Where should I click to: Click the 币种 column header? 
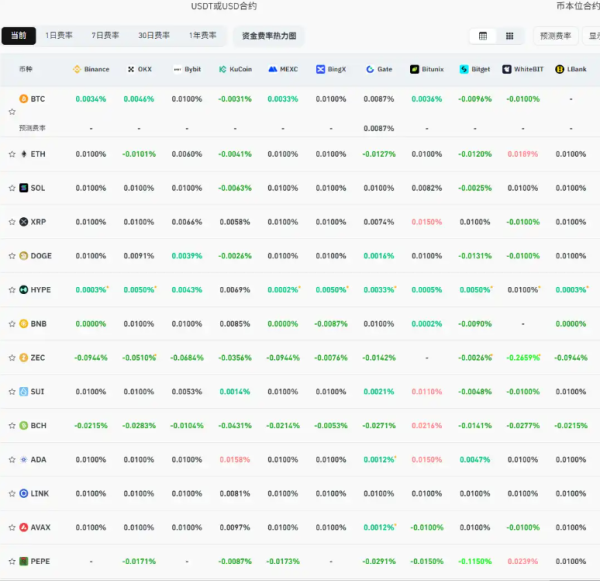click(25, 69)
